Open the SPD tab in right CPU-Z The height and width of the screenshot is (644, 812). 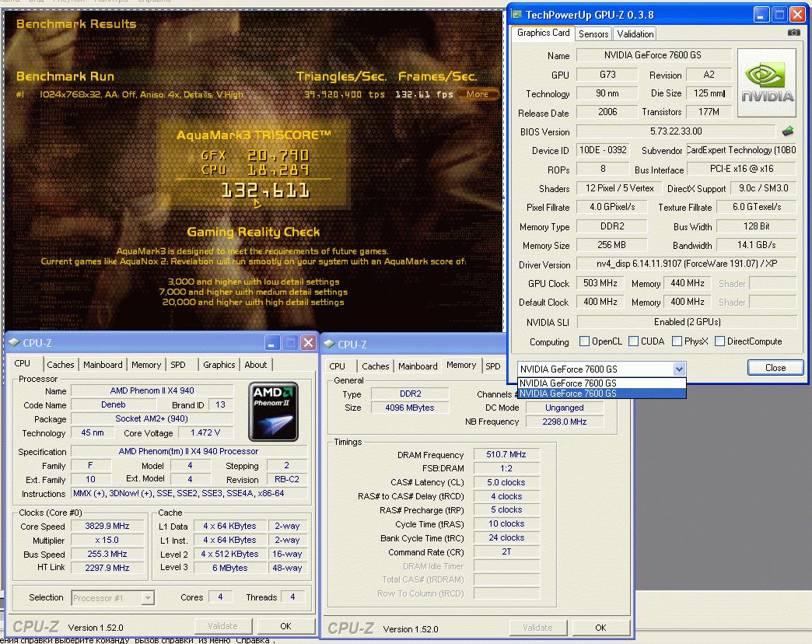click(493, 366)
